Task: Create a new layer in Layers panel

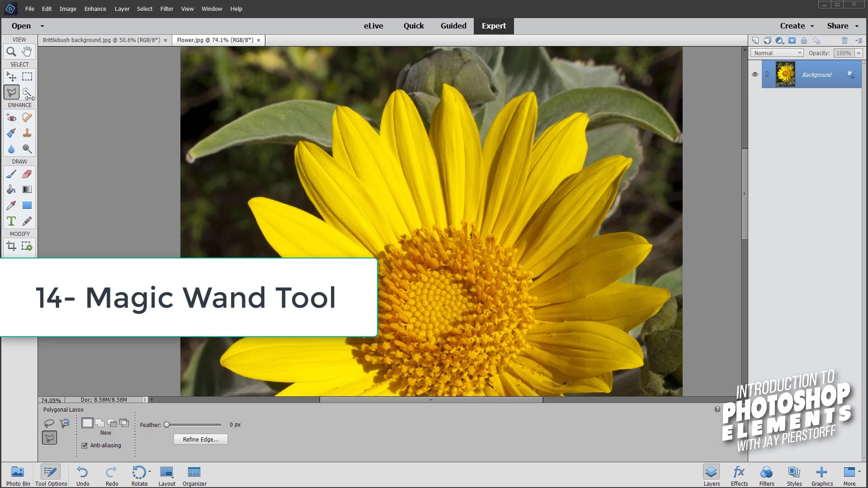Action: click(x=755, y=40)
